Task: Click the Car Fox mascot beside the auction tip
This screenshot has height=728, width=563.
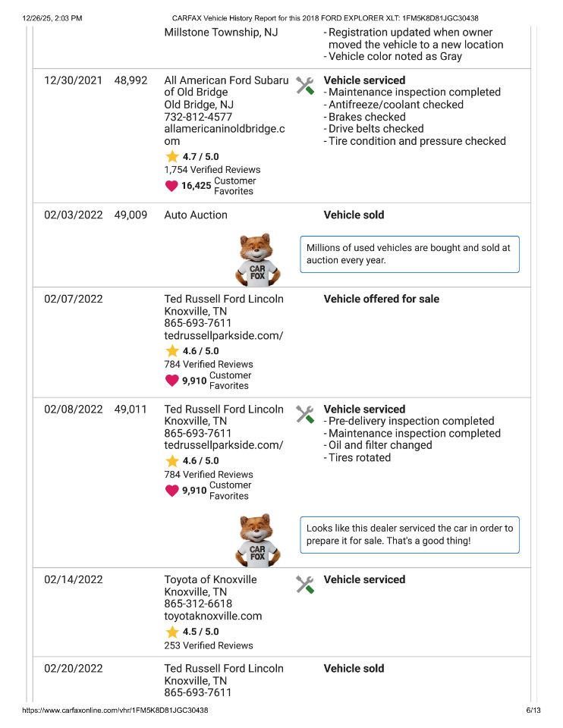Action: [257, 258]
